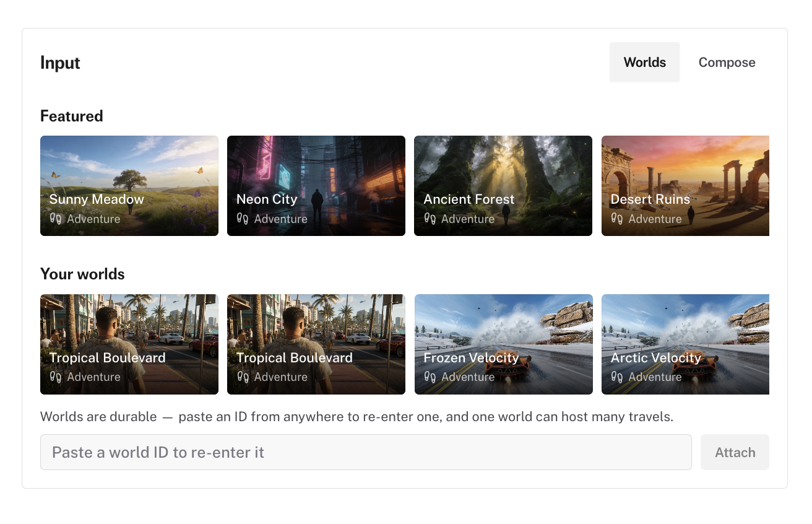This screenshot has height=524, width=812.
Task: Click the footprints icon on Neon City
Action: 243,219
